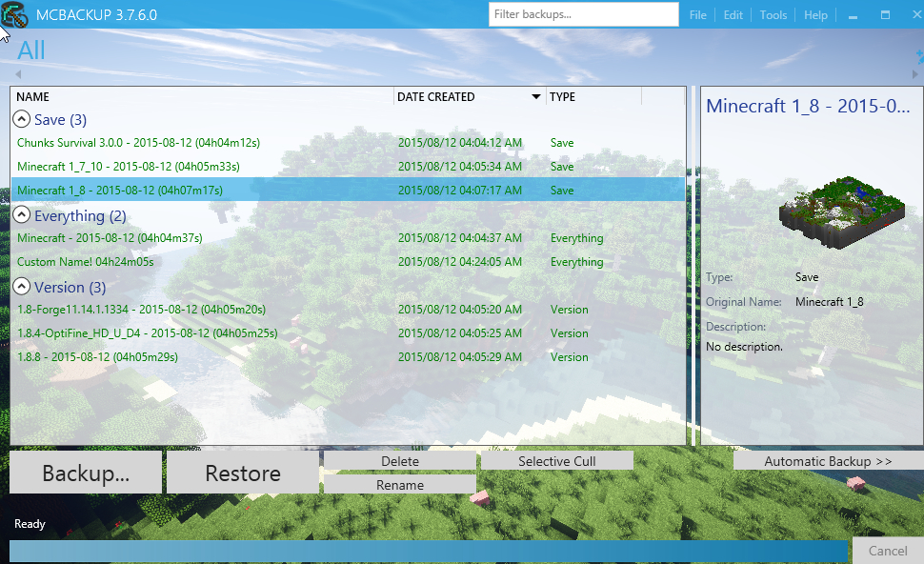
Task: Open the Tools menu
Action: click(x=773, y=14)
